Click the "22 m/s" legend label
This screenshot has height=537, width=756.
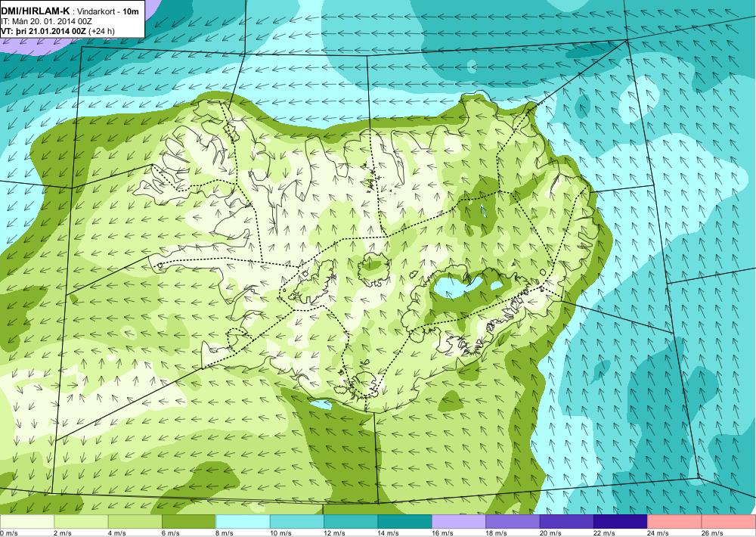(605, 533)
